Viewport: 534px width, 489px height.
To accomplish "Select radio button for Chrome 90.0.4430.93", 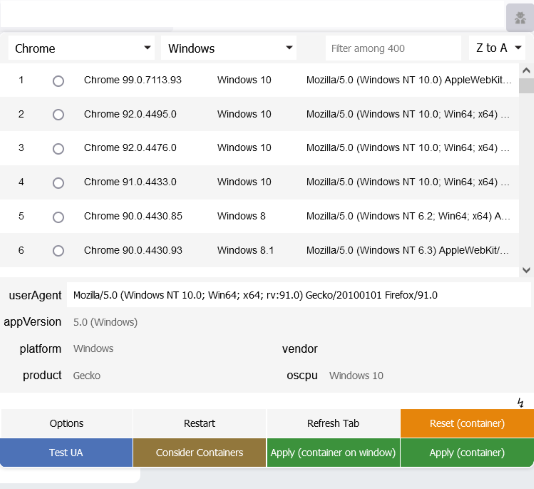I will (x=58, y=251).
